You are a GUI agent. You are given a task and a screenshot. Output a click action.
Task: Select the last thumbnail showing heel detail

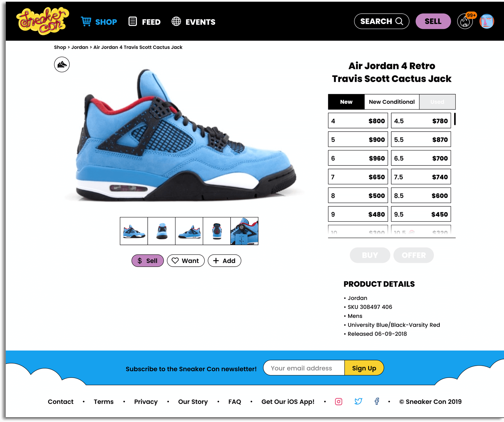pos(244,231)
